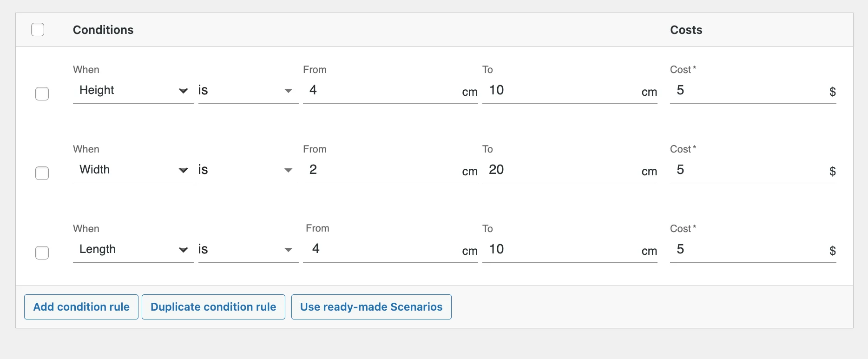868x359 pixels.
Task: Select the Width rule row checkbox
Action: (x=42, y=173)
